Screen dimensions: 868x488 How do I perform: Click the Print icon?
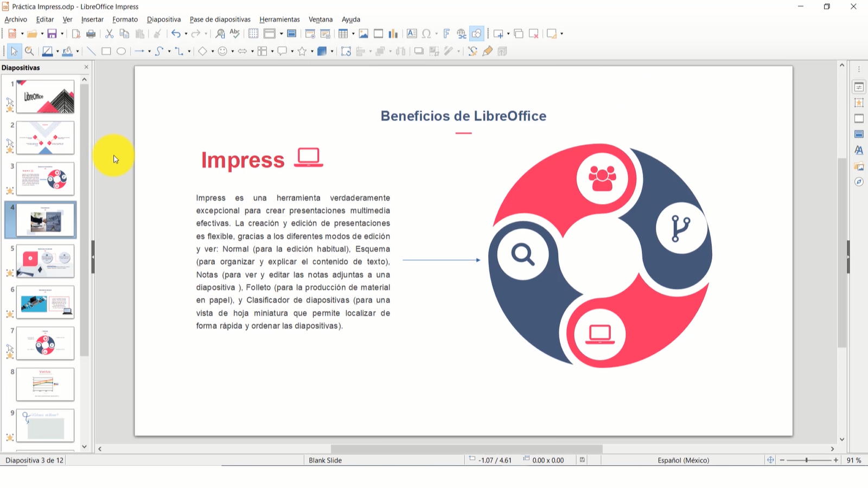91,34
